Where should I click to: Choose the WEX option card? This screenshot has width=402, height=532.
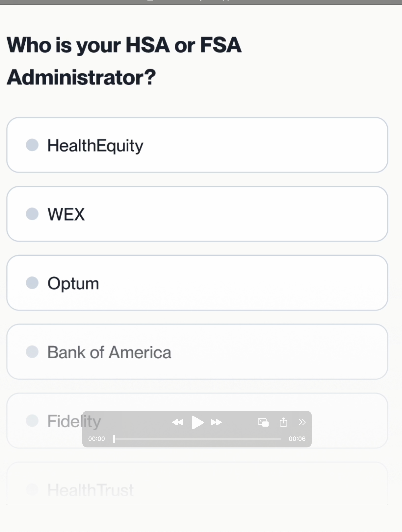pyautogui.click(x=197, y=214)
